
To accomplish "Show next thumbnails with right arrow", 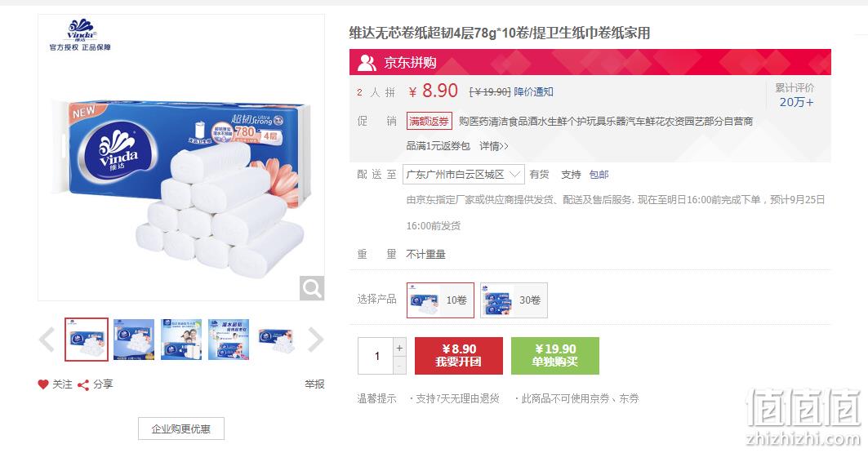I will click(315, 340).
